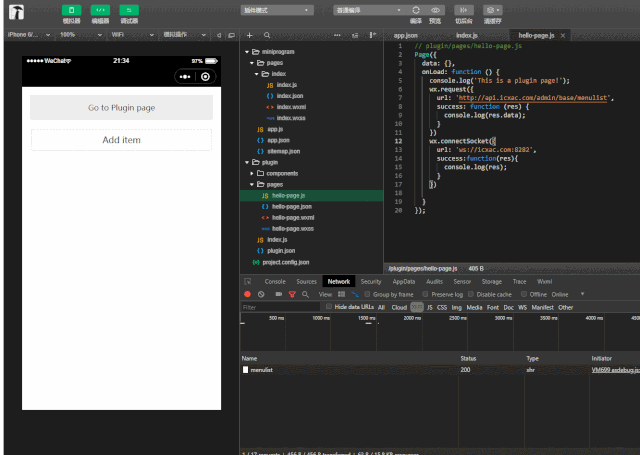Image resolution: width=640 pixels, height=455 pixels.
Task: Capture screenshots with camera icon
Action: coord(278,294)
